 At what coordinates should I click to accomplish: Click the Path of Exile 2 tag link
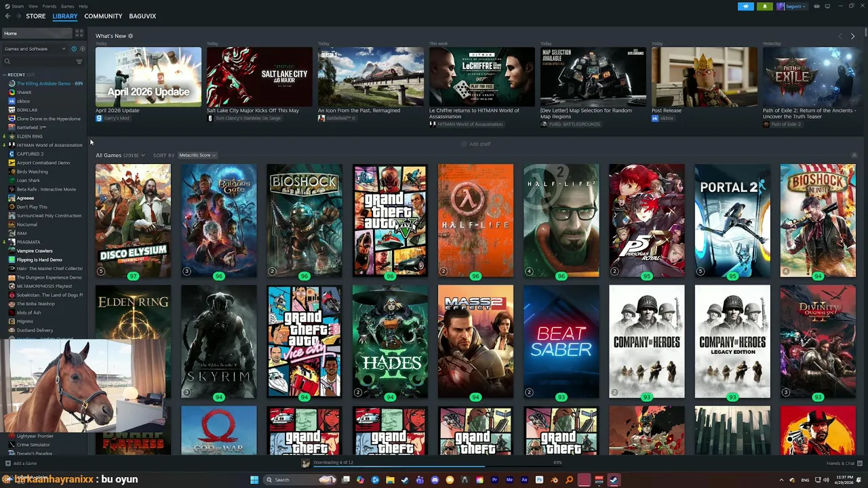(782, 124)
